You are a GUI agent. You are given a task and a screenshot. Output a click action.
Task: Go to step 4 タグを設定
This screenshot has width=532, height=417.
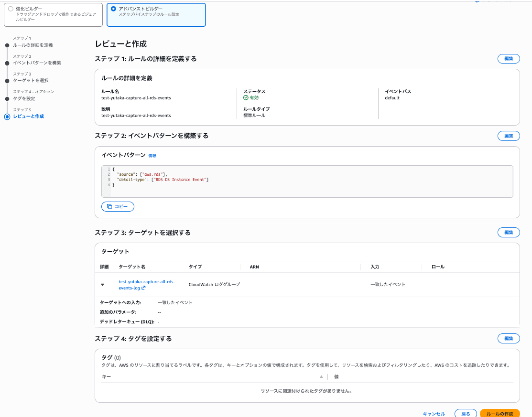click(x=24, y=99)
